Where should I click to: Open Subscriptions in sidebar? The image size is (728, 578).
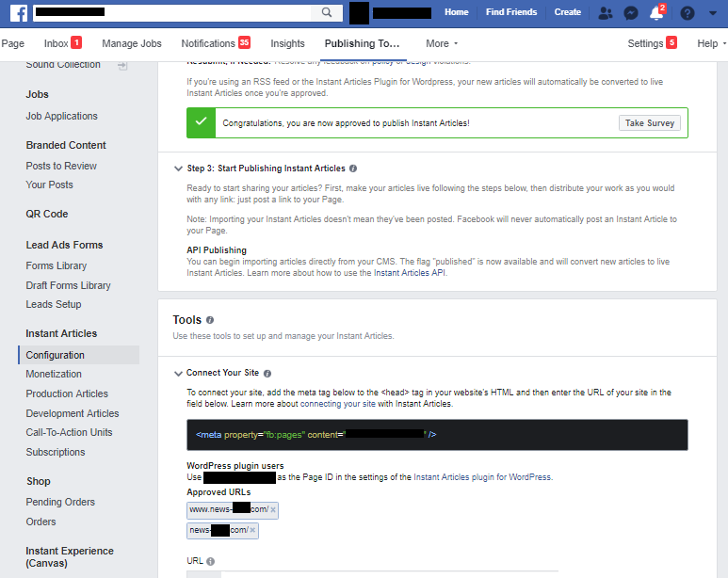pyautogui.click(x=56, y=452)
